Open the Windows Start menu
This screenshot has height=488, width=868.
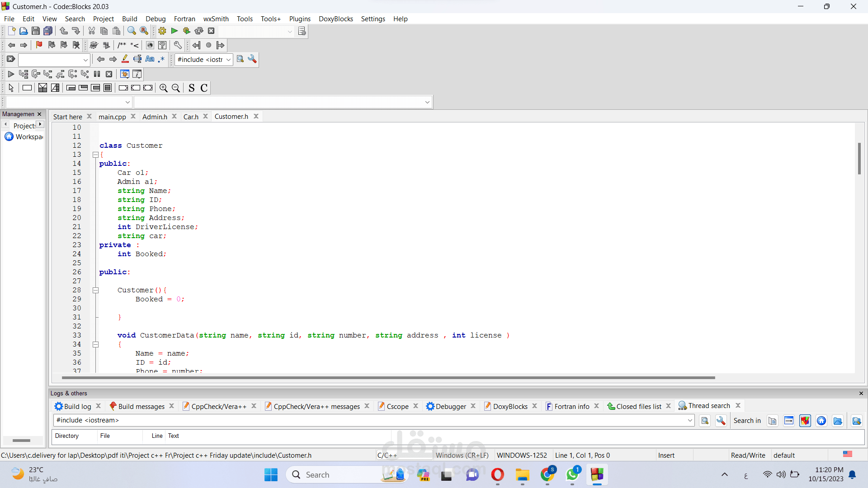click(x=270, y=475)
